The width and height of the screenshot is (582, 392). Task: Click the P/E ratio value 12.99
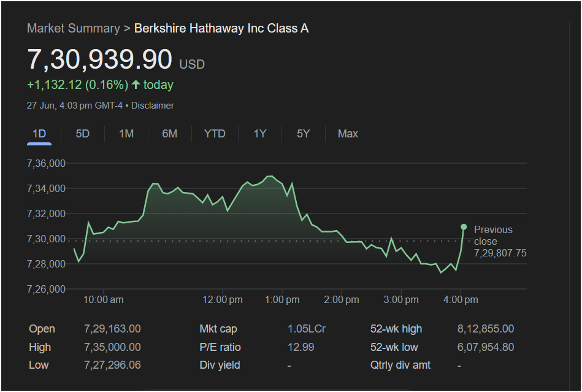301,347
